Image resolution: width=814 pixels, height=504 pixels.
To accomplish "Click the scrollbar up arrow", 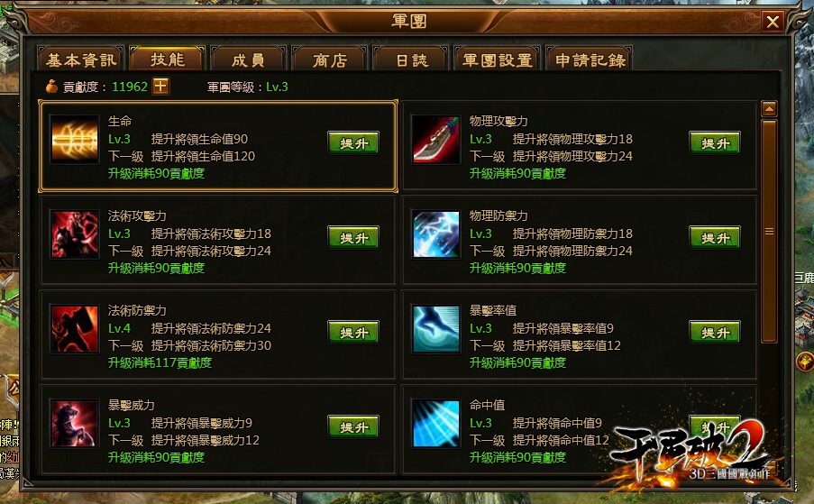I will click(x=769, y=108).
